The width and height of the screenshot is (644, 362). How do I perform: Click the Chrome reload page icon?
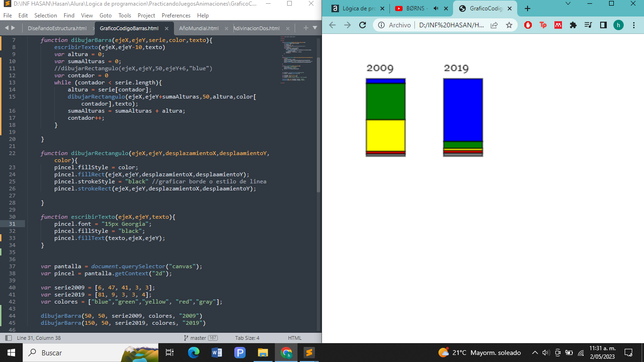coord(363,25)
